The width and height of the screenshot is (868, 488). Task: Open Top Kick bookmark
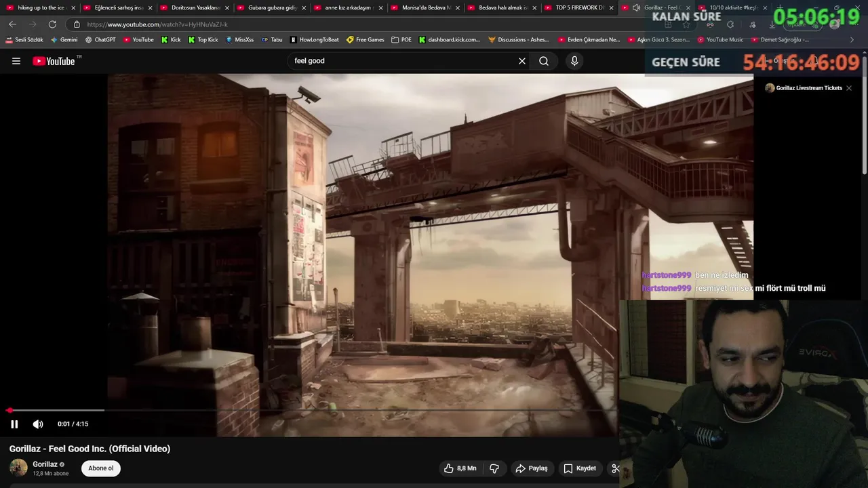pos(203,40)
